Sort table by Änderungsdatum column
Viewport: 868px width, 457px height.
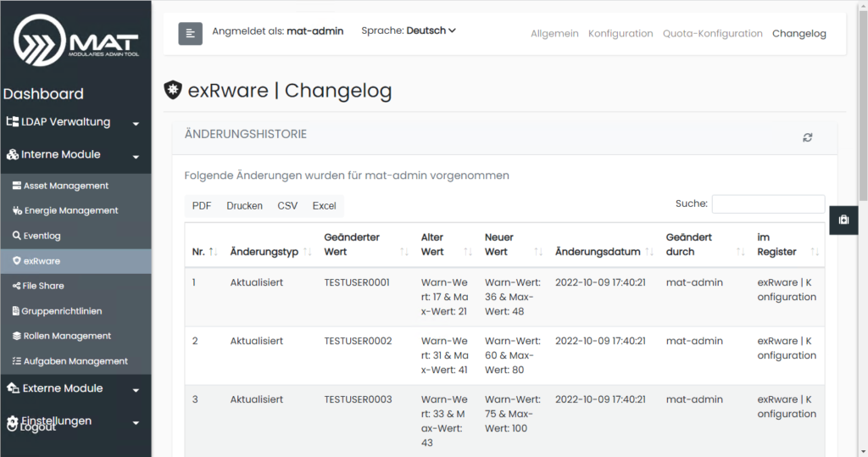(604, 252)
